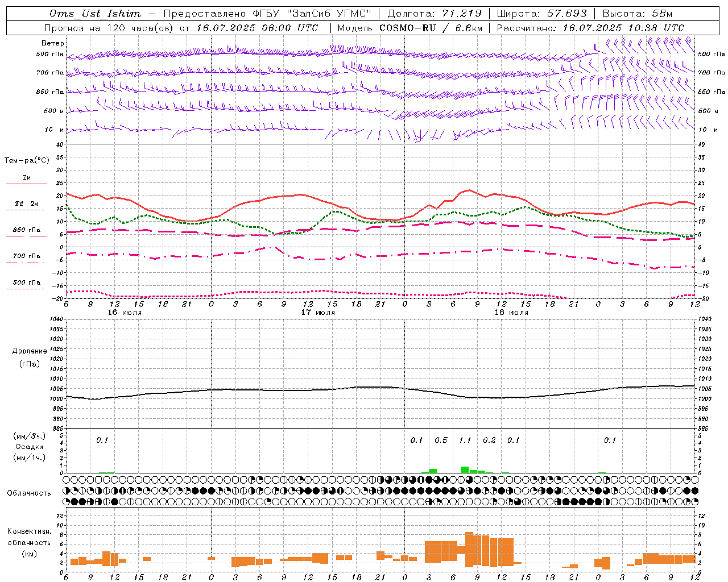
Task: Click the 17 июля date label
Action: pos(318,313)
